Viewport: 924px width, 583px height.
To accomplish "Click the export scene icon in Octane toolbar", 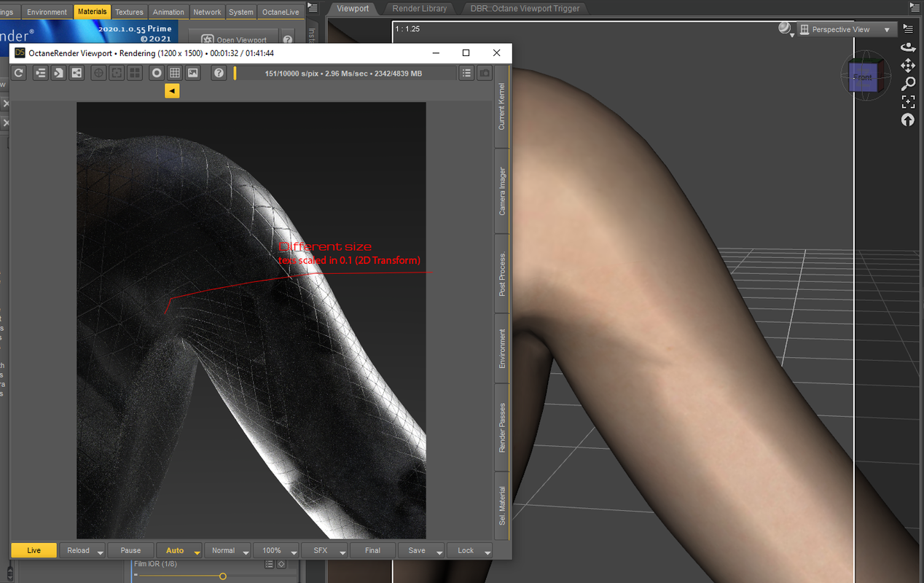I will (58, 73).
